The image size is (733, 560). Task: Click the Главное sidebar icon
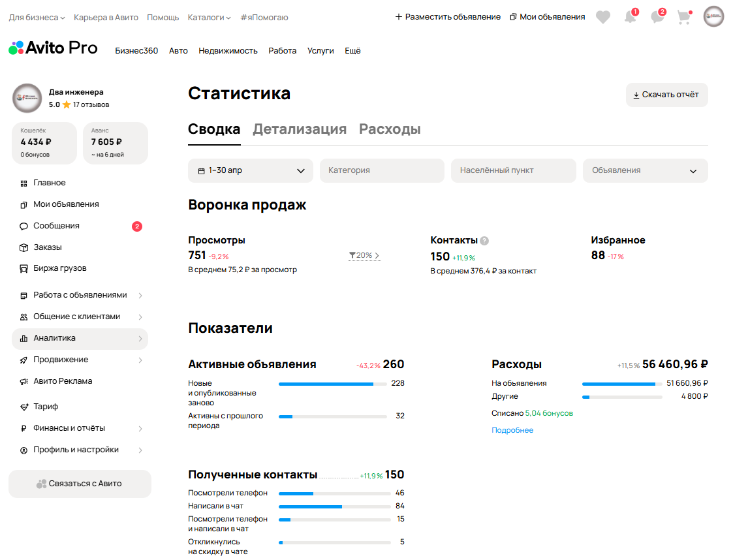point(24,183)
